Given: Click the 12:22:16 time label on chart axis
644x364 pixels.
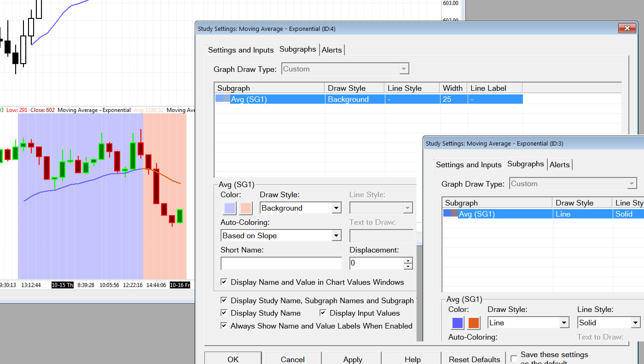Looking at the screenshot, I should [133, 285].
